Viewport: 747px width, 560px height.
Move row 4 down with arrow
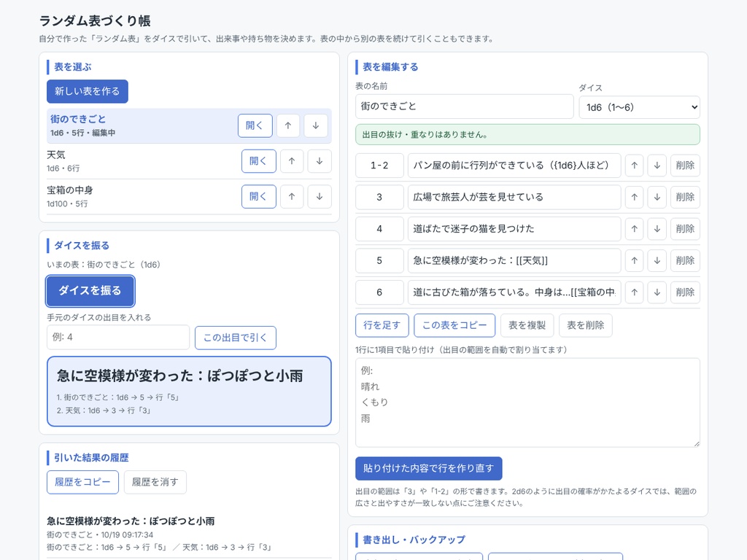coord(657,228)
